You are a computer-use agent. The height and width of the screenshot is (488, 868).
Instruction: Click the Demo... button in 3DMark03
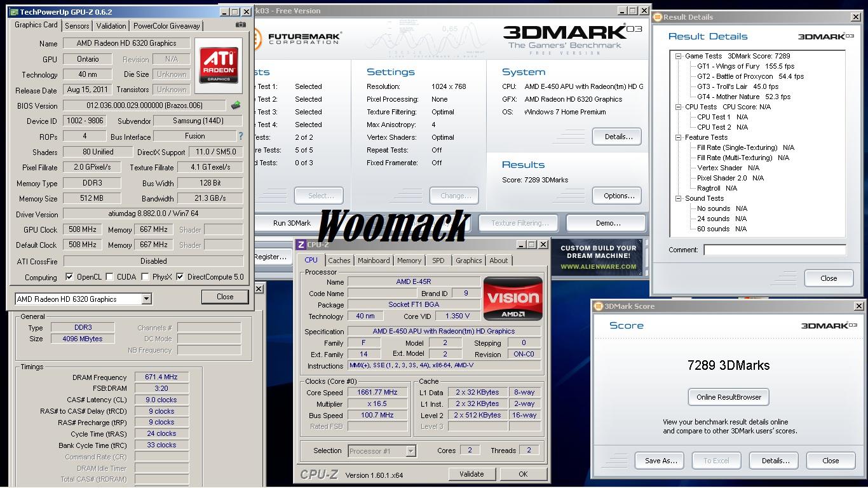click(607, 223)
